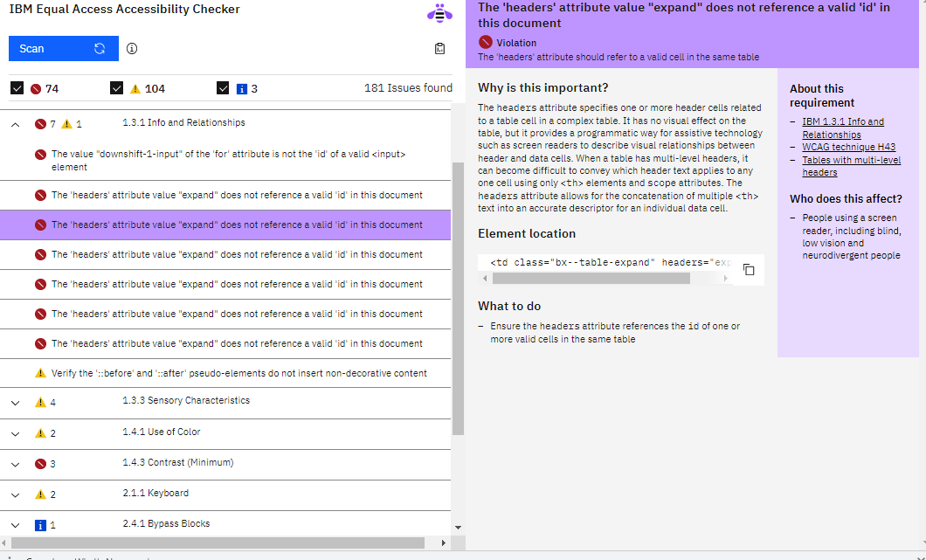Copy element location code snippet
926x560 pixels.
(749, 269)
